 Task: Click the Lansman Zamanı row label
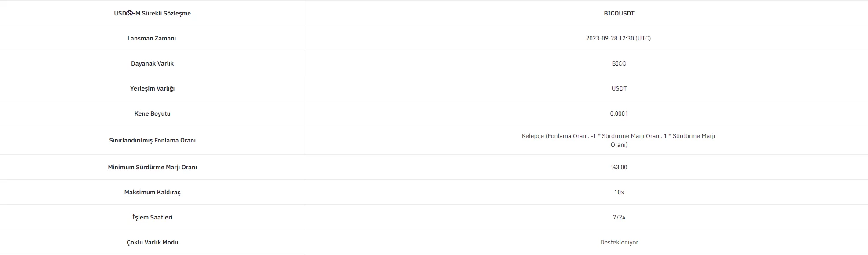[x=152, y=38]
